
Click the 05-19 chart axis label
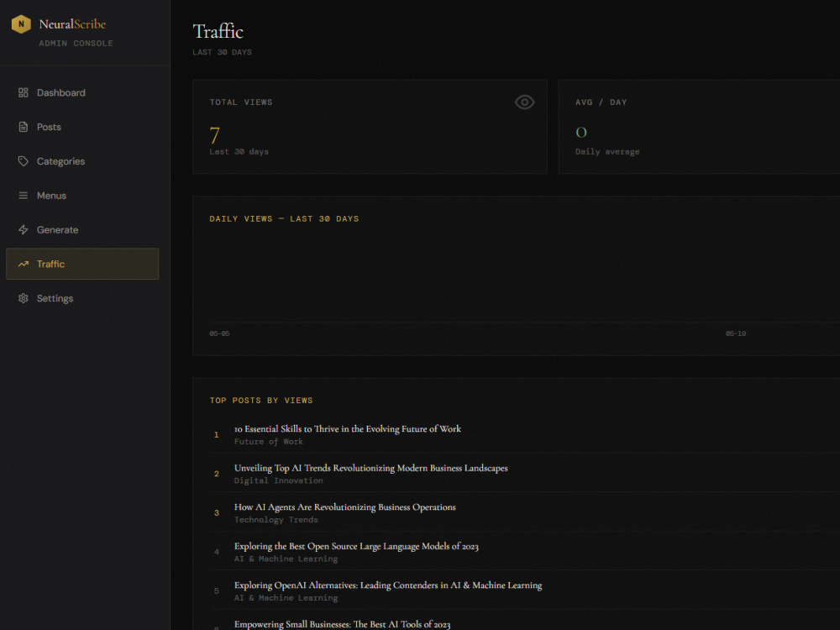tap(736, 333)
